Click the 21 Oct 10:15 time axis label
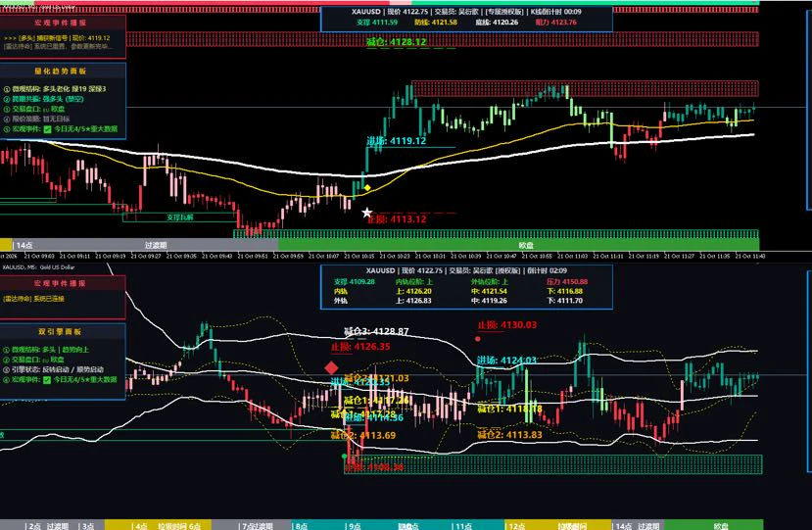 click(x=358, y=256)
